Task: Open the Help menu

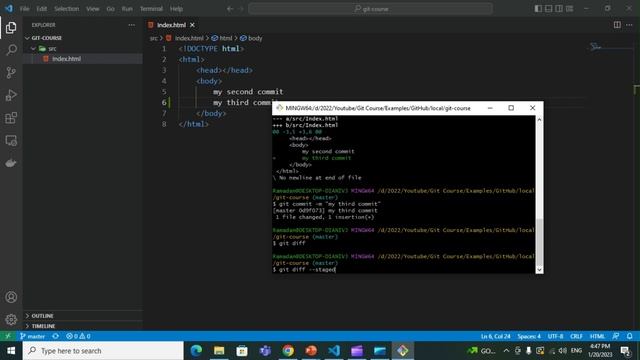Action: click(176, 9)
